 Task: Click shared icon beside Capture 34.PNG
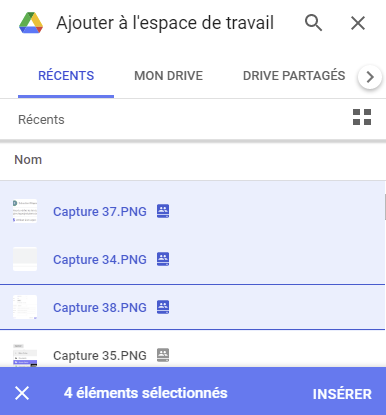coord(163,259)
